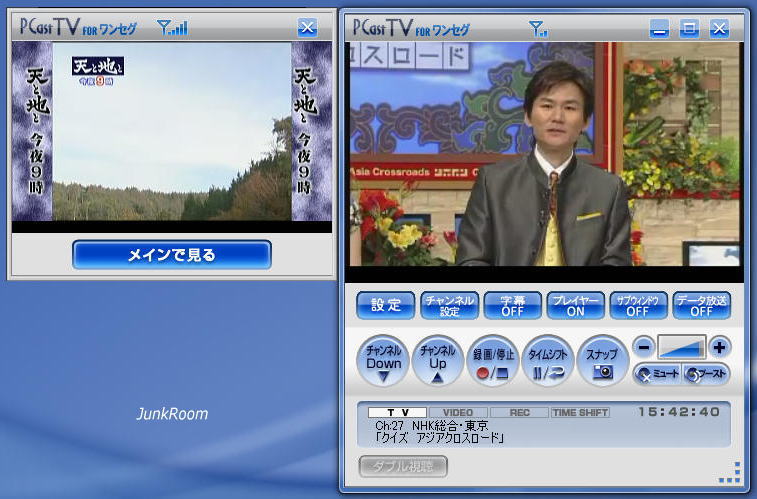Activate the タイムシフト pause/replay button

point(548,360)
